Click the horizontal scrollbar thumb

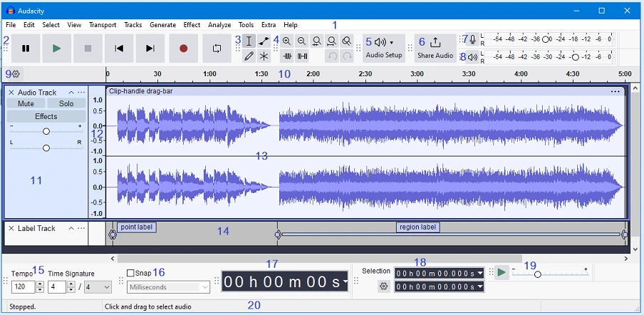click(x=320, y=259)
